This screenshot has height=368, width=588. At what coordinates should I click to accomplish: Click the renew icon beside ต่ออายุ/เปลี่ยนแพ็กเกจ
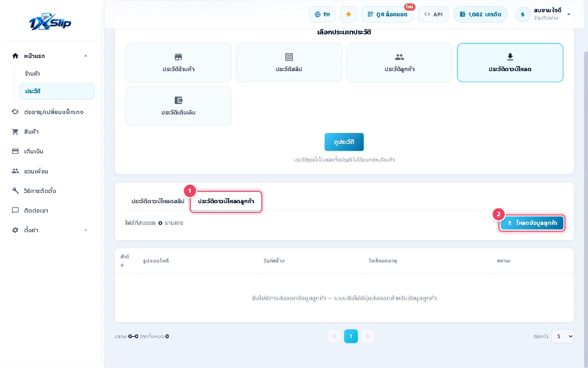point(15,112)
